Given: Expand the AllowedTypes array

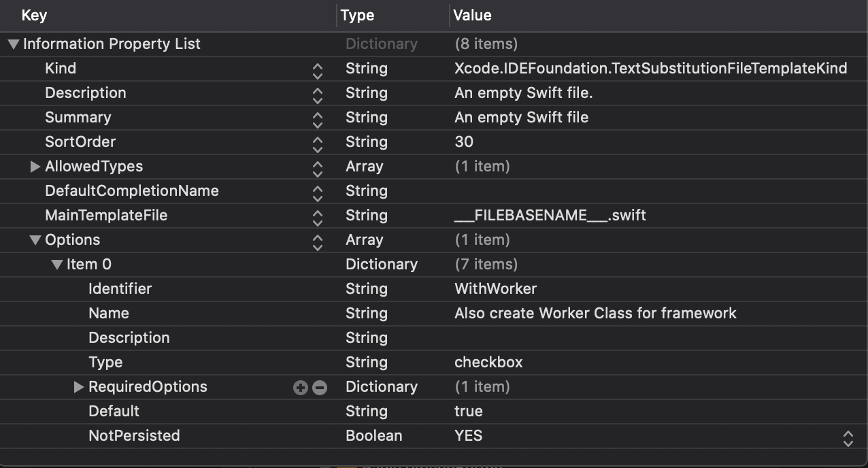Looking at the screenshot, I should [35, 167].
